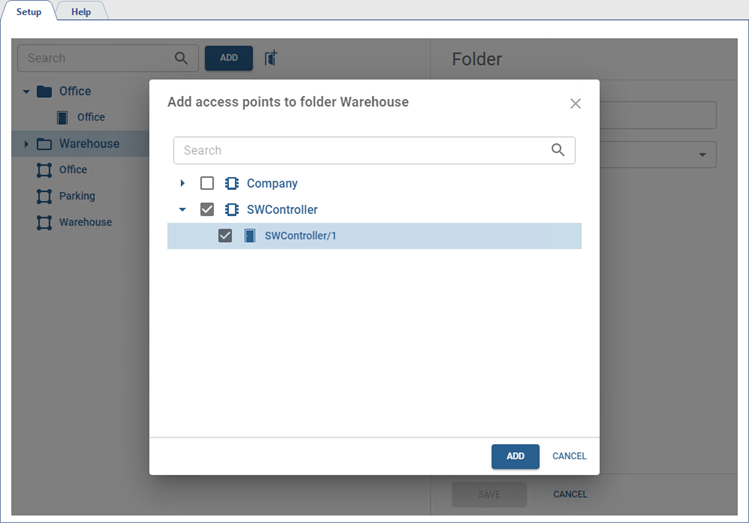Click the add access point icon beside ADD
The width and height of the screenshot is (749, 523).
[271, 58]
